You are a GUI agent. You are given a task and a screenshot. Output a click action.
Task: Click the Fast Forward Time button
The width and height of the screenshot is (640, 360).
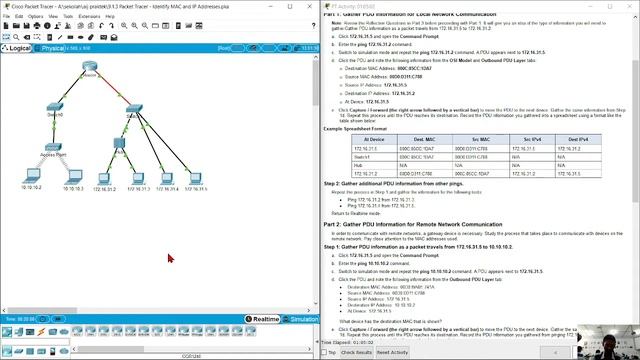[58, 319]
